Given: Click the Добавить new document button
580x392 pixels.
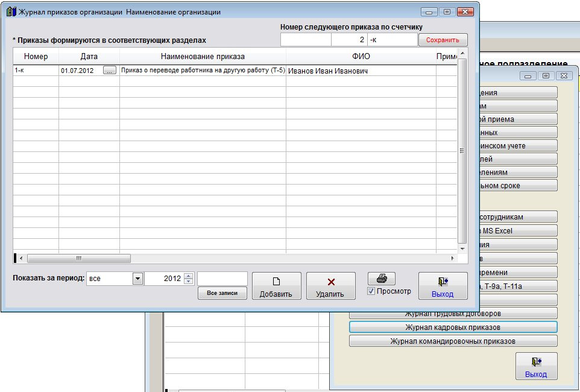Looking at the screenshot, I should tap(276, 286).
